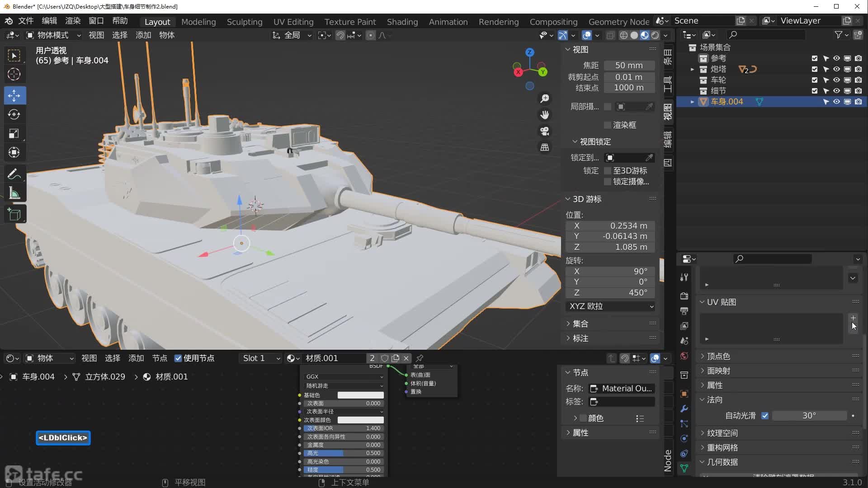
Task: Switch to orthographic/perspective grid icon
Action: coord(545,147)
